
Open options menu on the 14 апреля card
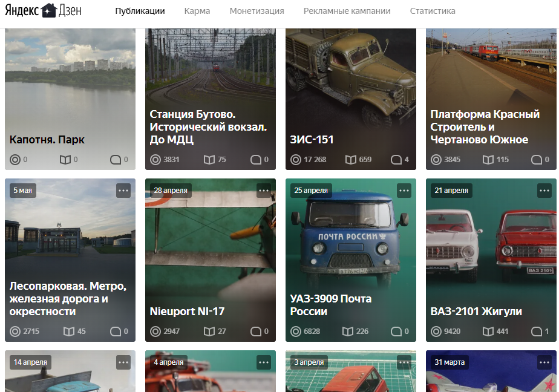pyautogui.click(x=123, y=362)
